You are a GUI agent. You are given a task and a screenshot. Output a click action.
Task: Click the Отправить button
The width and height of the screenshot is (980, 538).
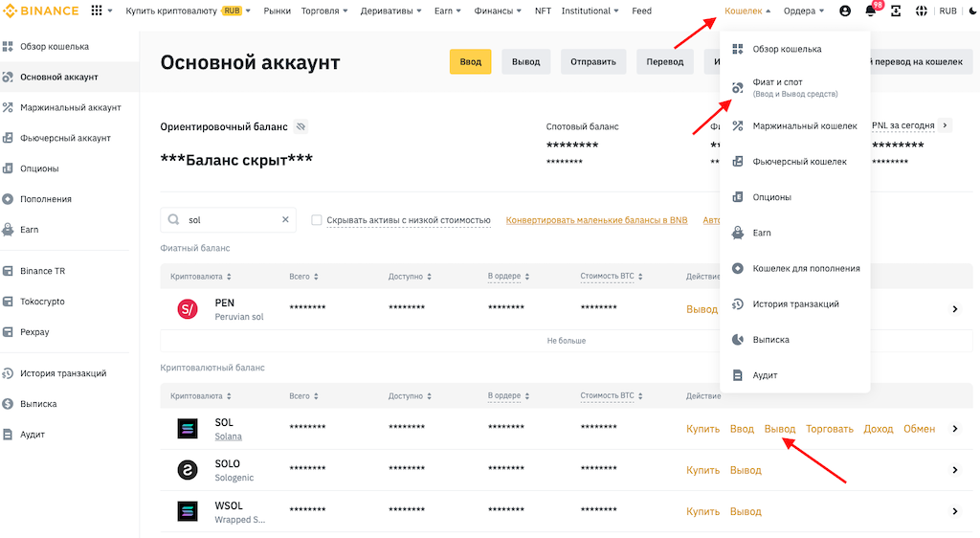593,62
